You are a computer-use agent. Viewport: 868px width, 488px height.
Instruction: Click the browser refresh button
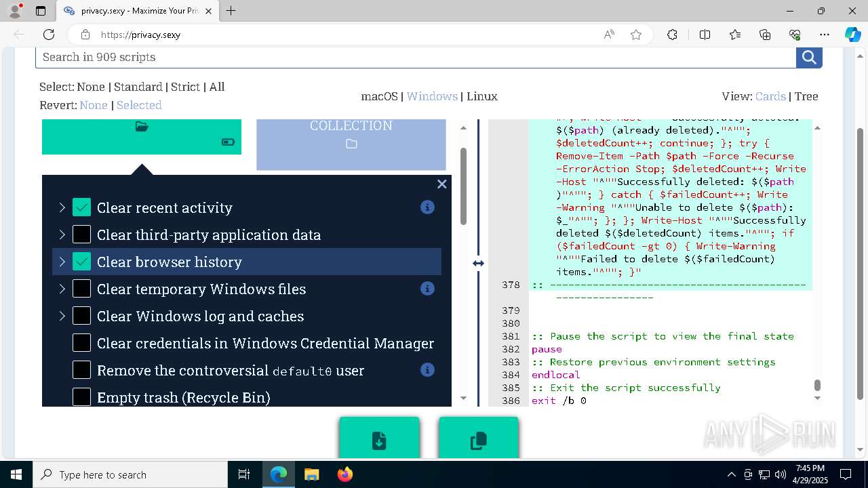pos(49,35)
